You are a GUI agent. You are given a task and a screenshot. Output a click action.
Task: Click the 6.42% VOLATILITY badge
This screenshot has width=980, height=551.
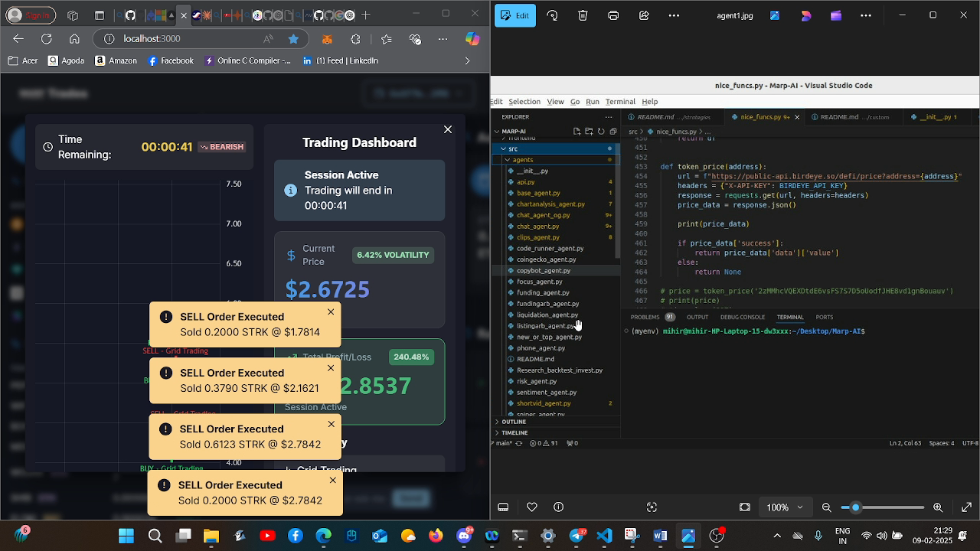[x=393, y=255]
